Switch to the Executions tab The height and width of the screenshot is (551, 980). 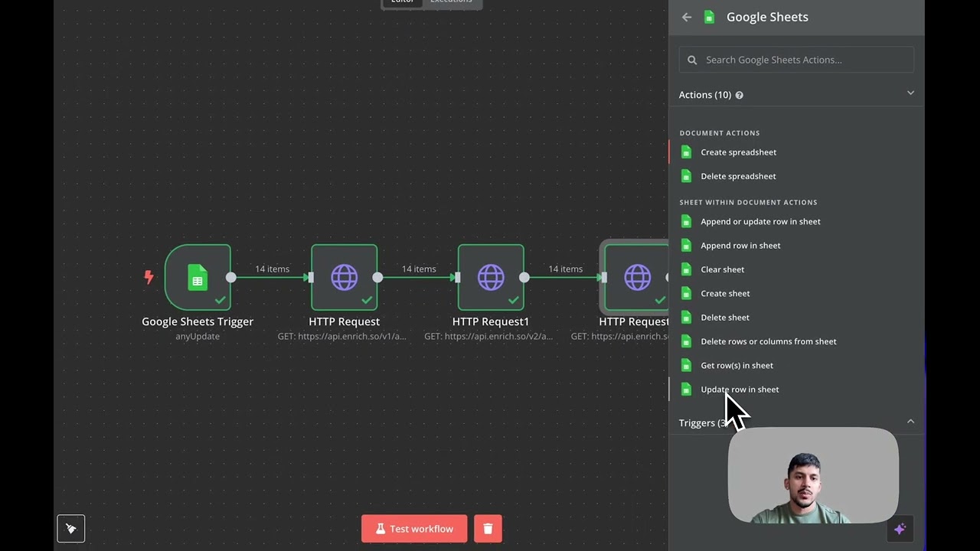tap(451, 2)
